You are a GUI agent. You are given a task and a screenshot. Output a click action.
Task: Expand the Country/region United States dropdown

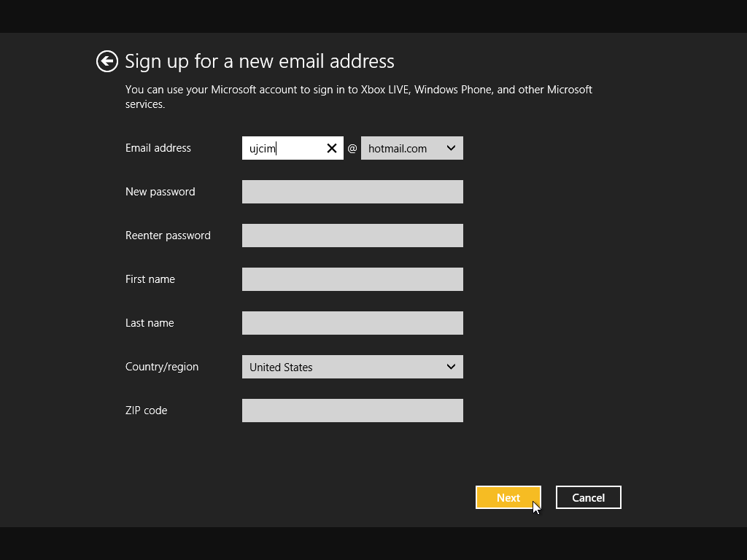pos(352,367)
